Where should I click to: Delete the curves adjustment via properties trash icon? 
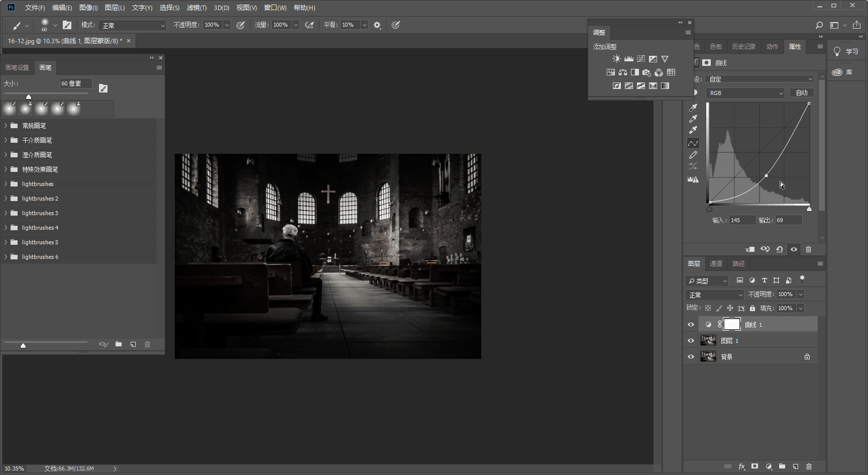[x=808, y=249]
